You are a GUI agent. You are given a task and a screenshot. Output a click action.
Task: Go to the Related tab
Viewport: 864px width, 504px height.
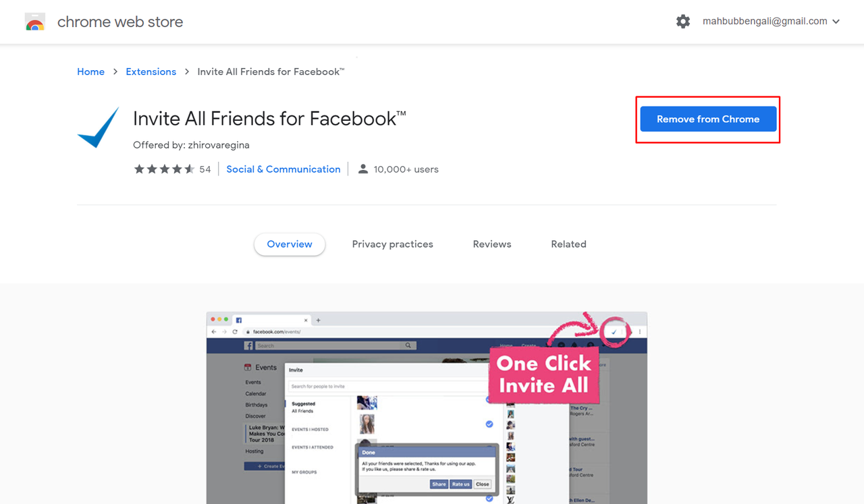(x=568, y=244)
